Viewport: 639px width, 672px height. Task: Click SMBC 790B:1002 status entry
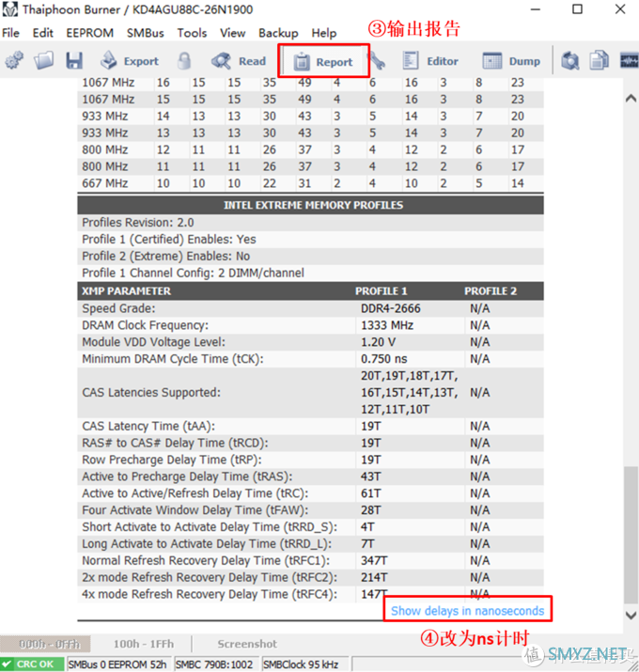coord(215,664)
